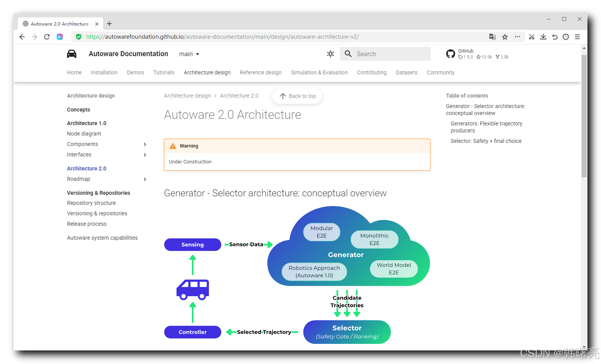Viewport: 601px width, 364px height.
Task: Open the Reference design tab
Action: (261, 72)
